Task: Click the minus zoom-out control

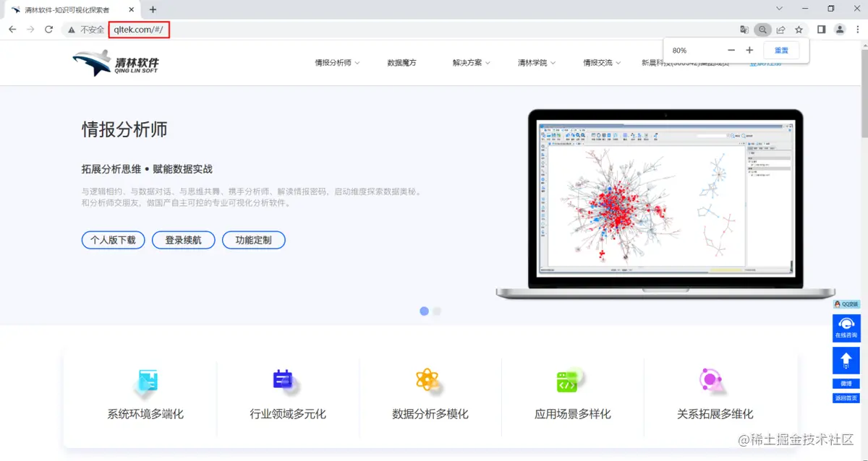Action: [731, 50]
